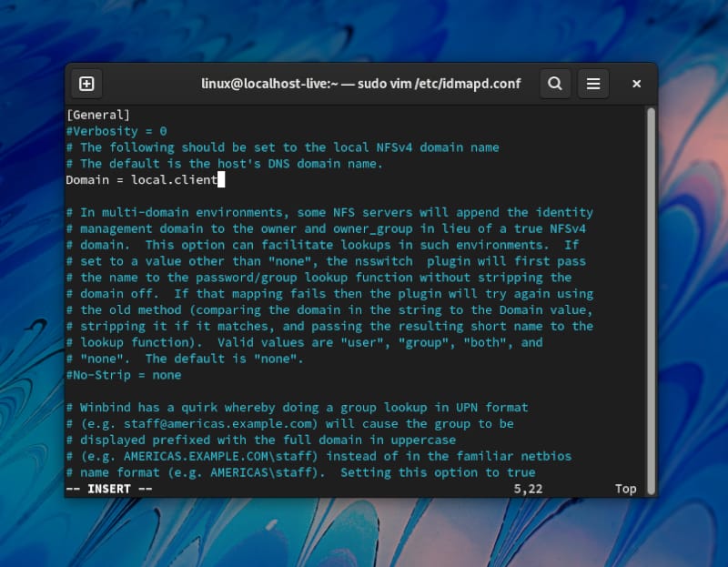Click the line '(e.g. staff@americas.example.com)'
Viewport: 728px width, 567px height.
click(289, 423)
